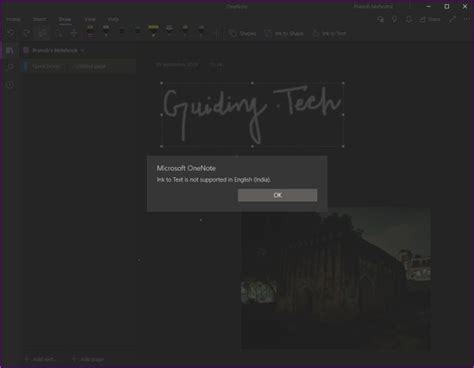The height and width of the screenshot is (368, 474).
Task: Select the Untitled page entry
Action: tap(90, 66)
